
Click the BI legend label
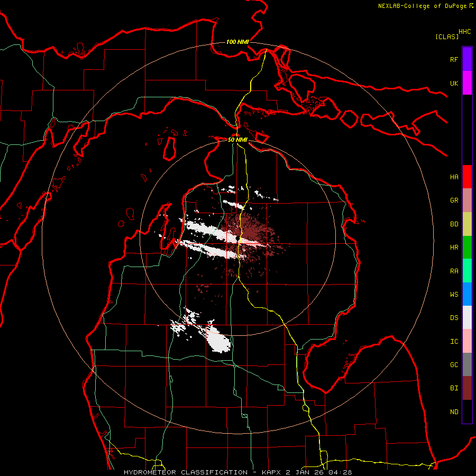point(454,388)
